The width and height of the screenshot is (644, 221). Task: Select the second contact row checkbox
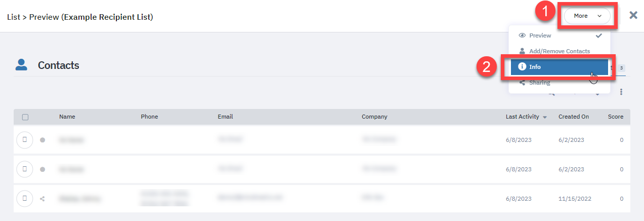(25, 169)
